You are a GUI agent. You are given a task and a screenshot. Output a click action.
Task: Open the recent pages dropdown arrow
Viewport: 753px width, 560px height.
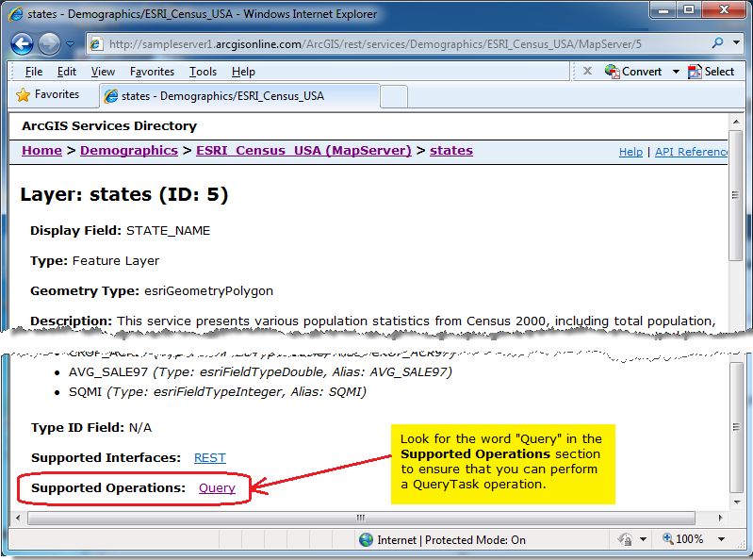click(x=71, y=44)
